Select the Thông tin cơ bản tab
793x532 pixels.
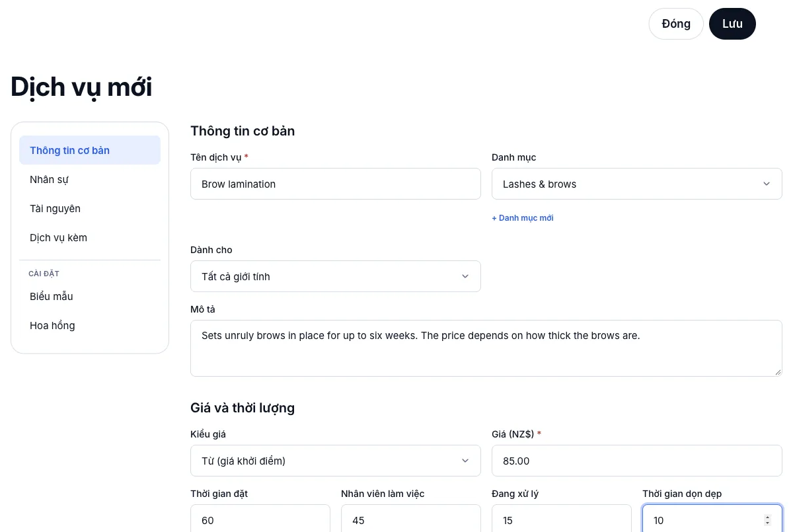pos(90,150)
